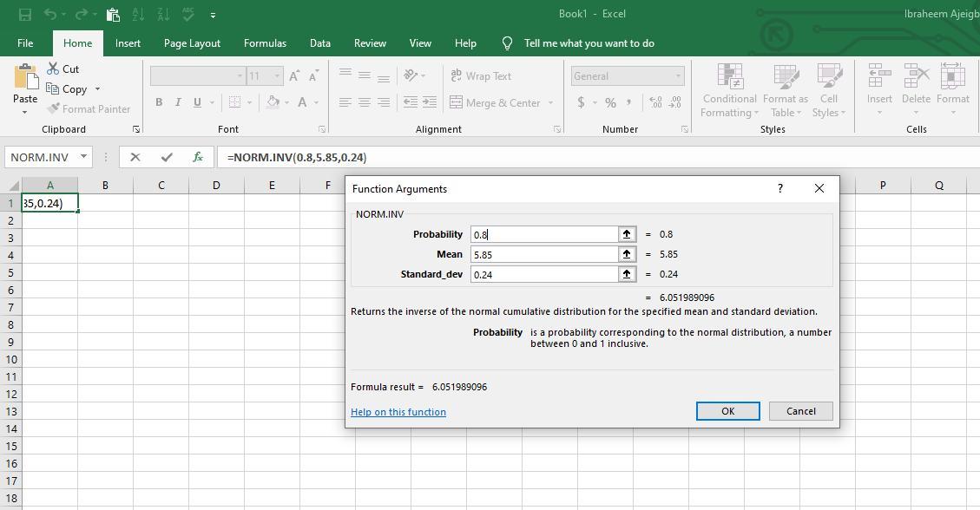
Task: Expand the Name Box function dropdown
Action: [84, 157]
